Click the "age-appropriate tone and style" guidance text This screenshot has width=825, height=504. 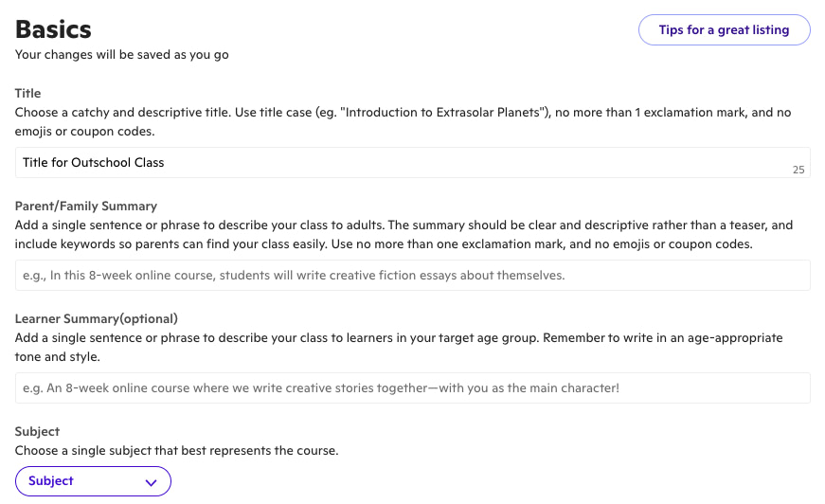pos(57,357)
